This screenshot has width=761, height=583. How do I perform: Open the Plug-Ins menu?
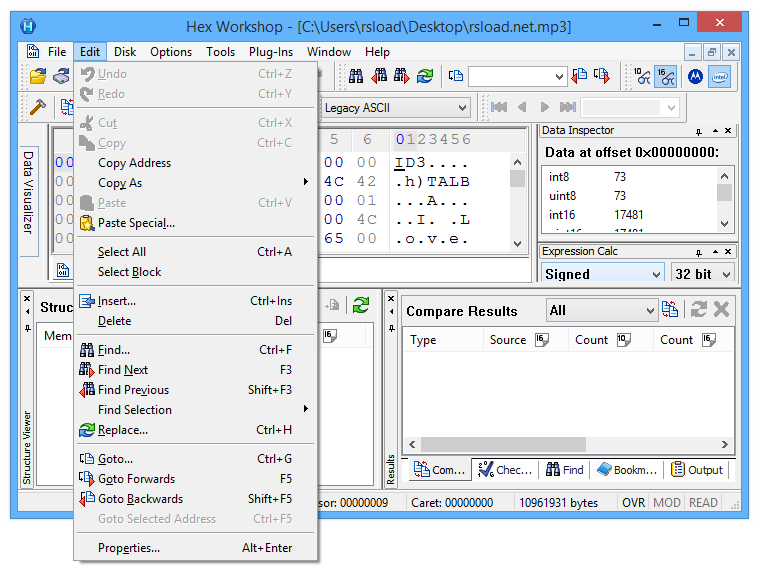pos(271,51)
